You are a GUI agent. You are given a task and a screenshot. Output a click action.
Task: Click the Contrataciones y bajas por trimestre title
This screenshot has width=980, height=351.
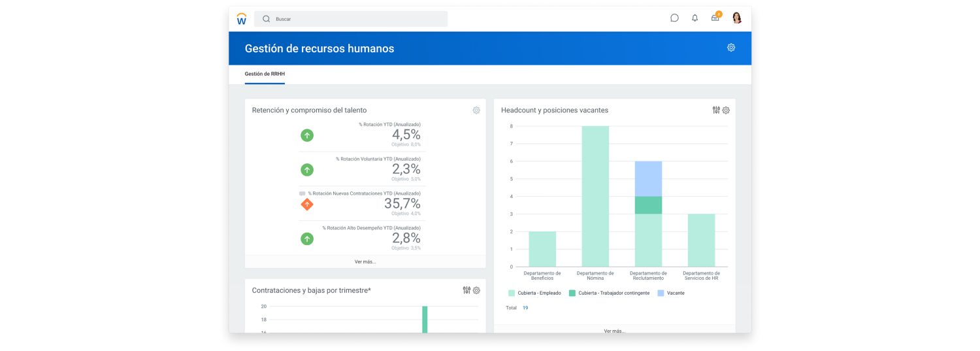[x=311, y=290]
